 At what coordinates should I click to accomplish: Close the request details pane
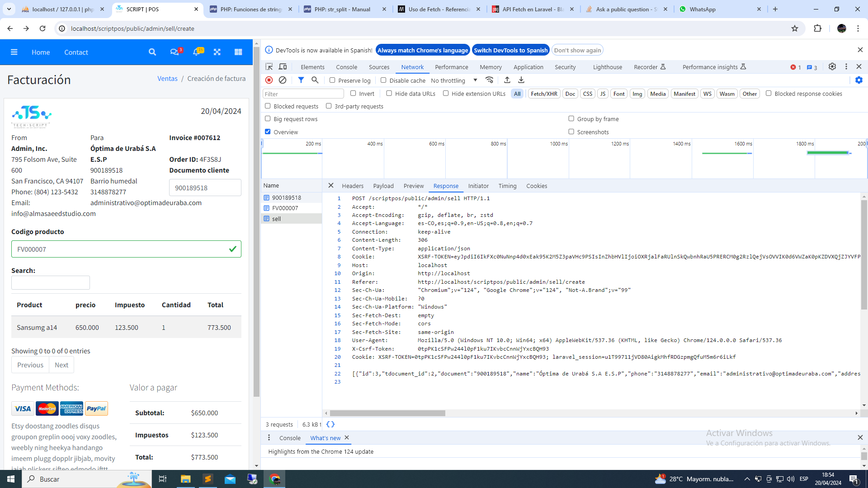331,185
